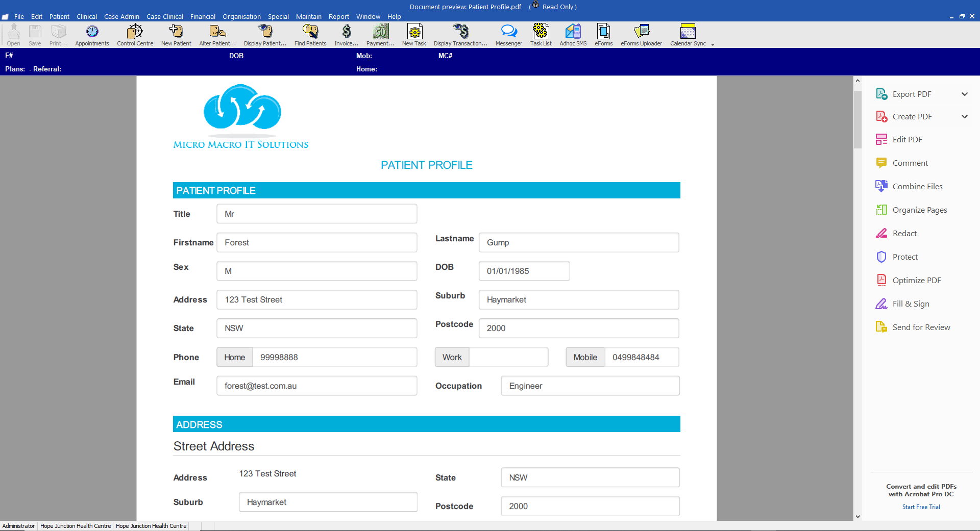The width and height of the screenshot is (980, 531).
Task: Create a New Patient
Action: coord(176,35)
